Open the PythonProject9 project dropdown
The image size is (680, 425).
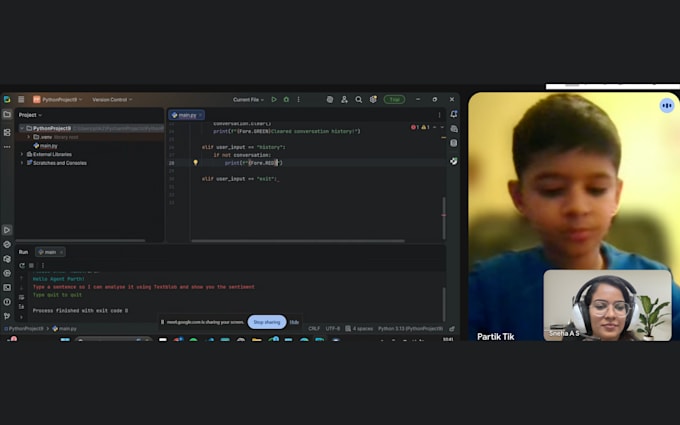[x=58, y=99]
